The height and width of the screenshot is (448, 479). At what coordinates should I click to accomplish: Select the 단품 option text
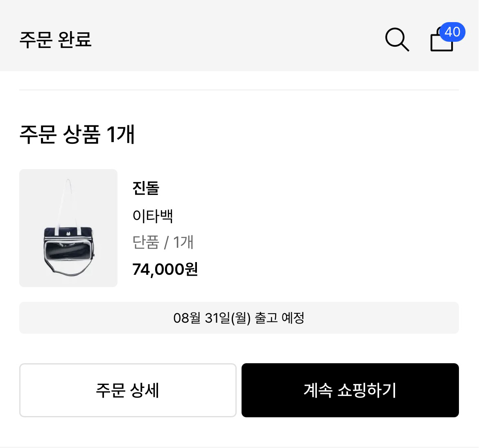coord(146,242)
